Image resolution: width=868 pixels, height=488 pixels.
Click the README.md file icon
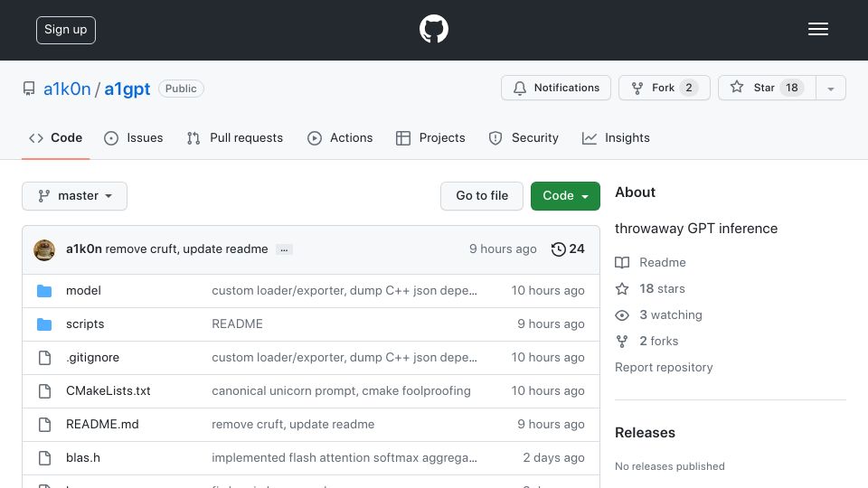click(44, 425)
